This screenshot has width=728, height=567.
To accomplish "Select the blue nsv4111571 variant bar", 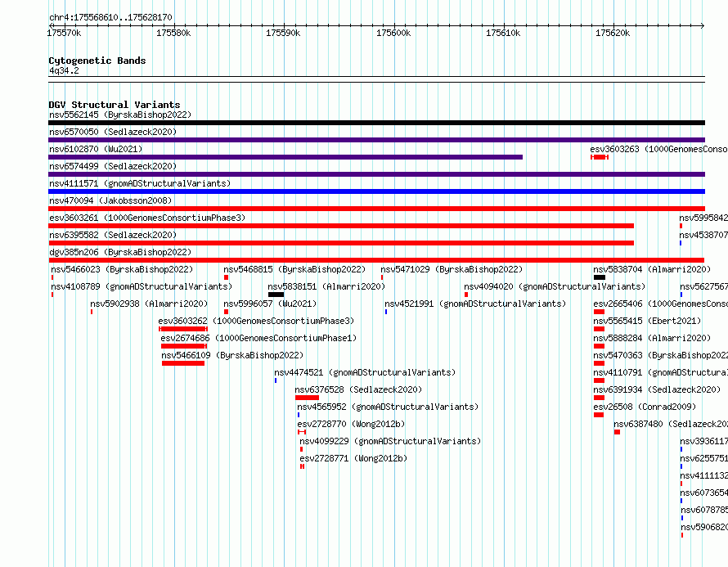I will pyautogui.click(x=376, y=191).
